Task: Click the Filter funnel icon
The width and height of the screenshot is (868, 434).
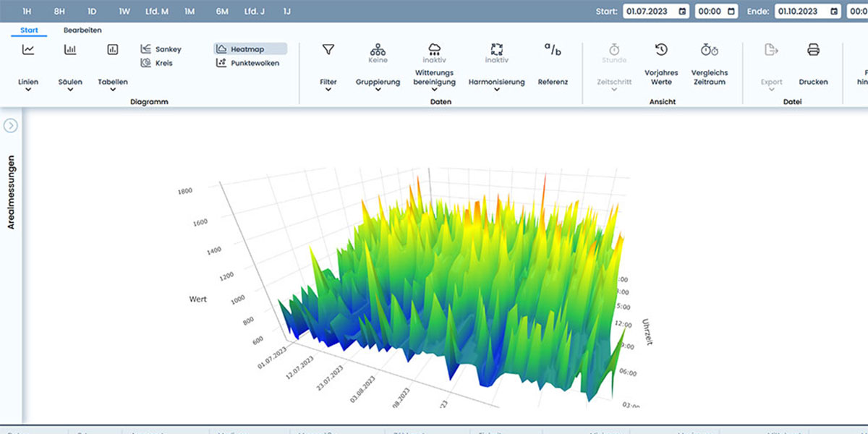Action: point(328,49)
